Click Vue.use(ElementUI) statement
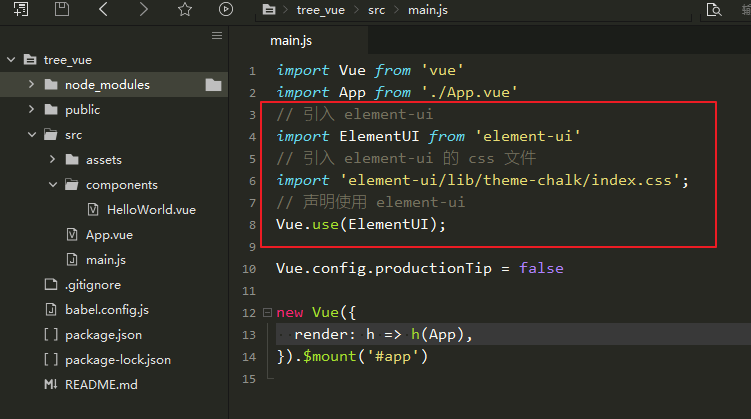This screenshot has width=751, height=419. tap(361, 225)
